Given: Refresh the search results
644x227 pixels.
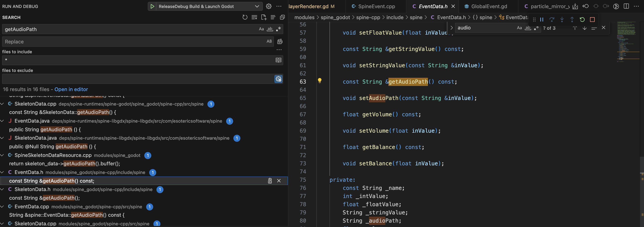Looking at the screenshot, I should pos(245,17).
